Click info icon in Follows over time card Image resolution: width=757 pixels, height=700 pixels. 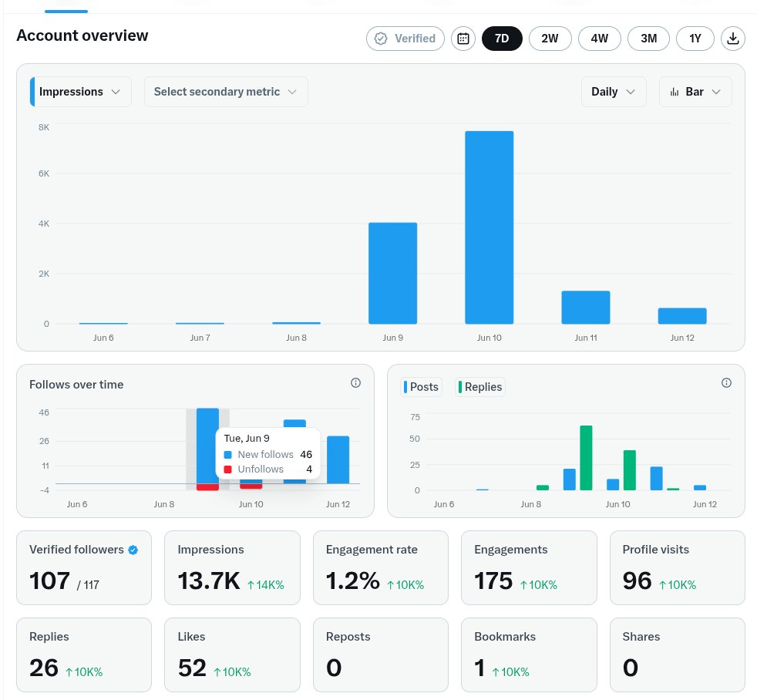coord(355,383)
